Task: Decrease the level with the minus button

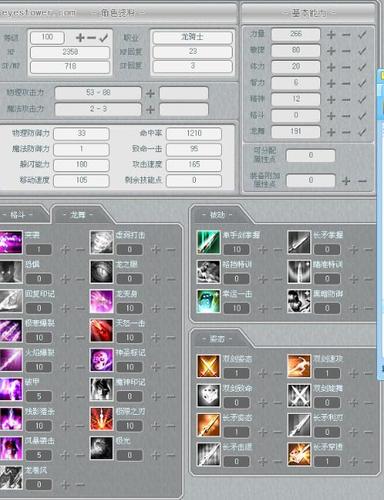Action: pos(92,38)
